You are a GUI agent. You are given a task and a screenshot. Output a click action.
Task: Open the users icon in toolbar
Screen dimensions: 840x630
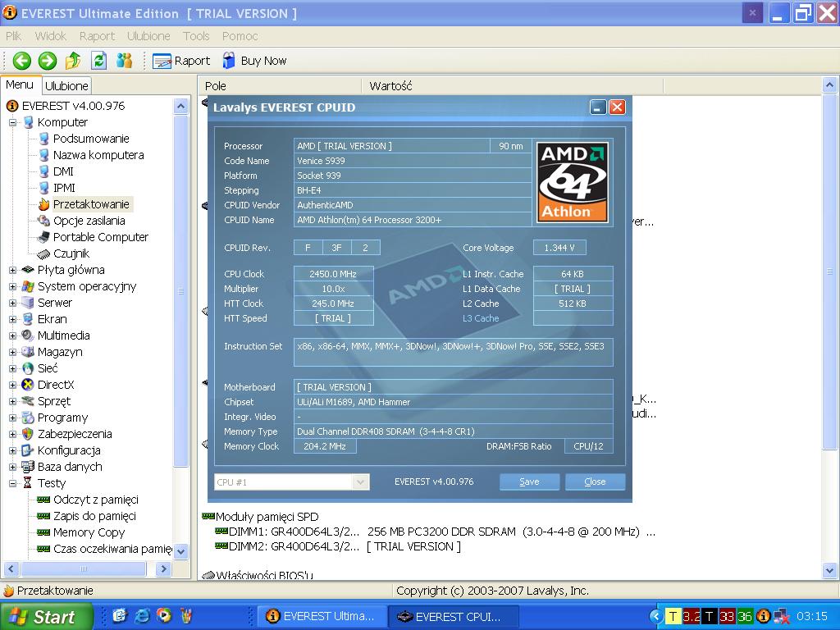125,61
